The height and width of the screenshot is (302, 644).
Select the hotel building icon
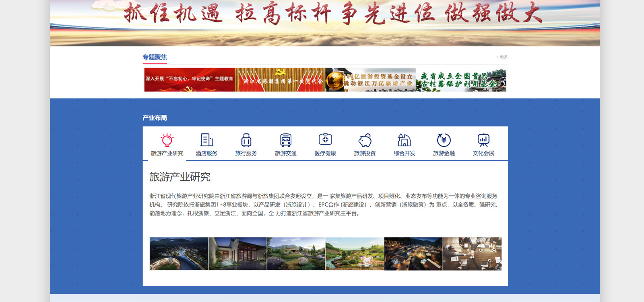pos(206,140)
